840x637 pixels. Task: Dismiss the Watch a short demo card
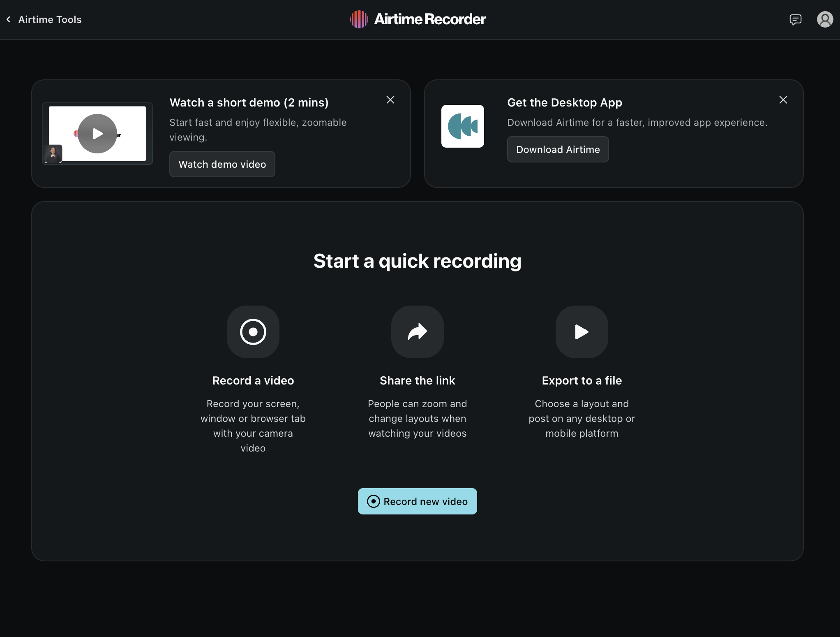pos(390,100)
